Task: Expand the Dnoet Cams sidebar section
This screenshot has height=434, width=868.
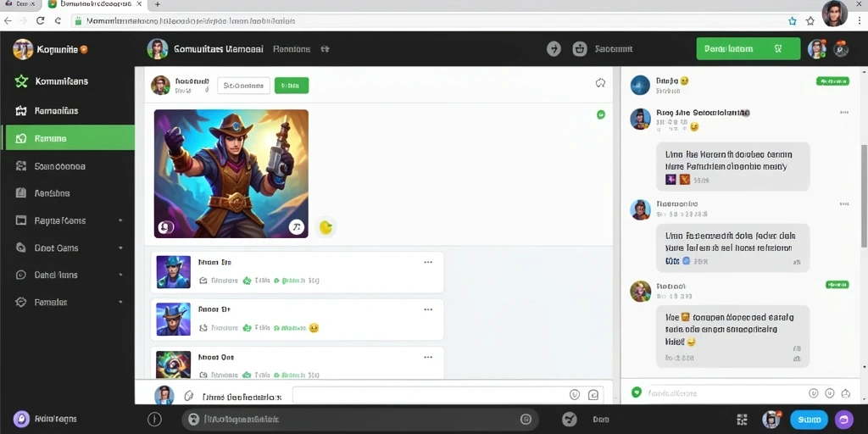Action: pos(120,248)
